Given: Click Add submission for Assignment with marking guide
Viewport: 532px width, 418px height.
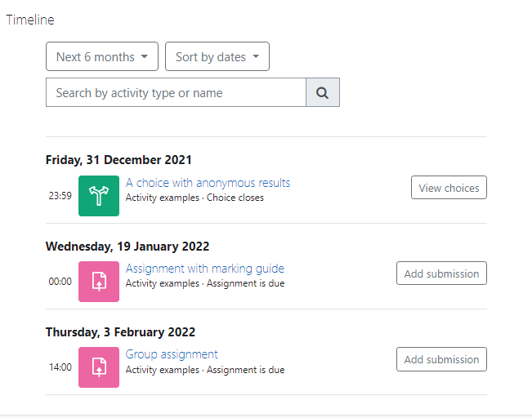Looking at the screenshot, I should pos(441,273).
